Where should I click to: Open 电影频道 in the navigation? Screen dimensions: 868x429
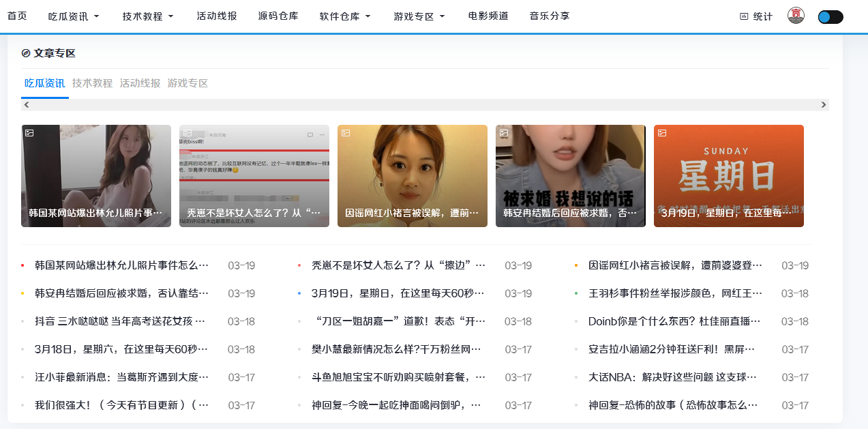pyautogui.click(x=488, y=16)
